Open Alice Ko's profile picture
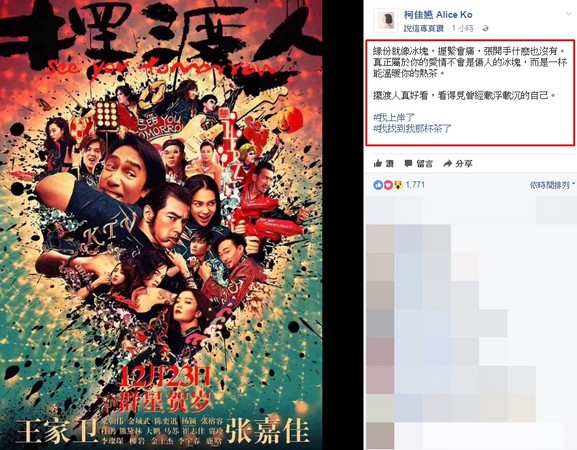Image resolution: width=577 pixels, height=450 pixels. (x=386, y=21)
